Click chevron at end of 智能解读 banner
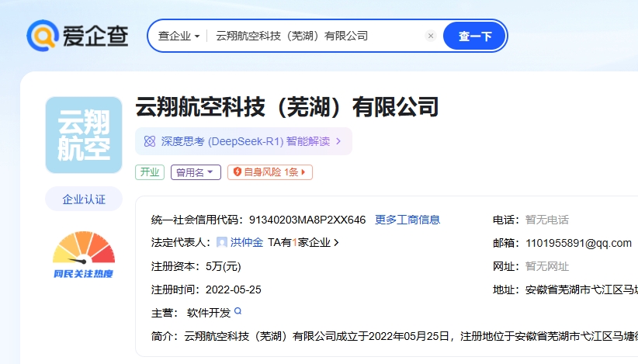Image resolution: width=638 pixels, height=364 pixels. pos(338,141)
